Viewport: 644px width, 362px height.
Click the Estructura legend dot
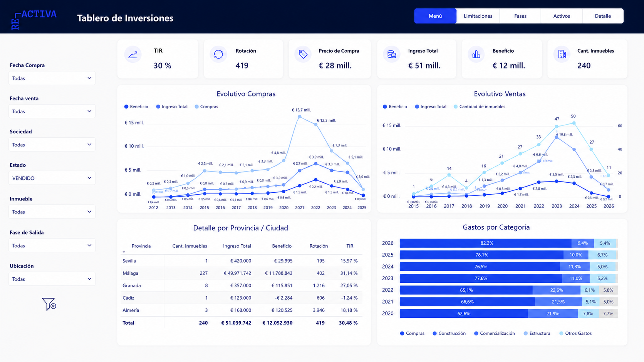pos(525,334)
